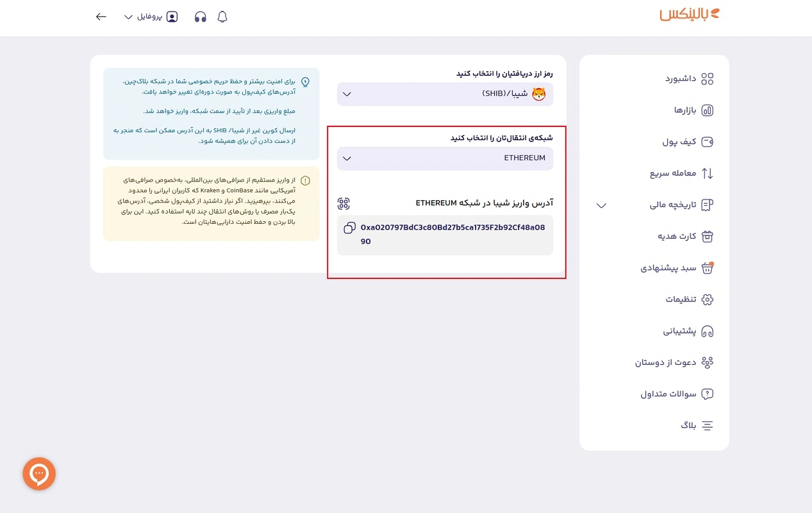The image size is (812, 513).
Task: Click the بازارها markets icon
Action: [707, 110]
